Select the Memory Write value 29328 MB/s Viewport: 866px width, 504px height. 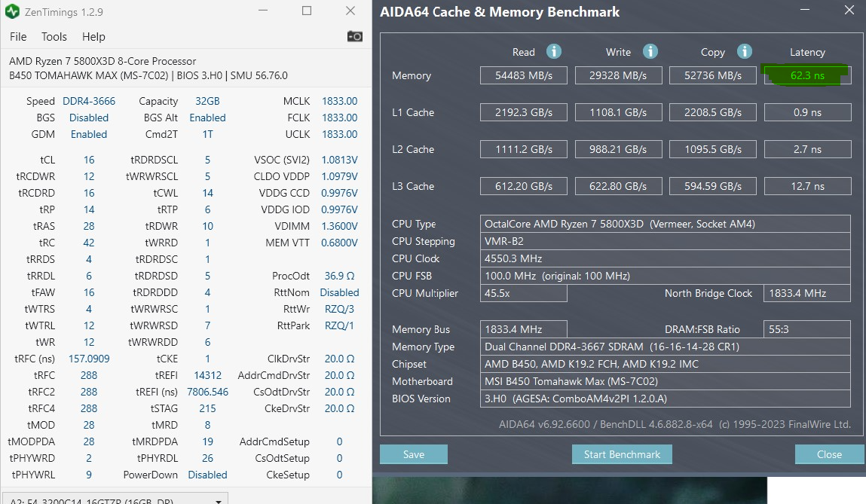[x=618, y=75]
